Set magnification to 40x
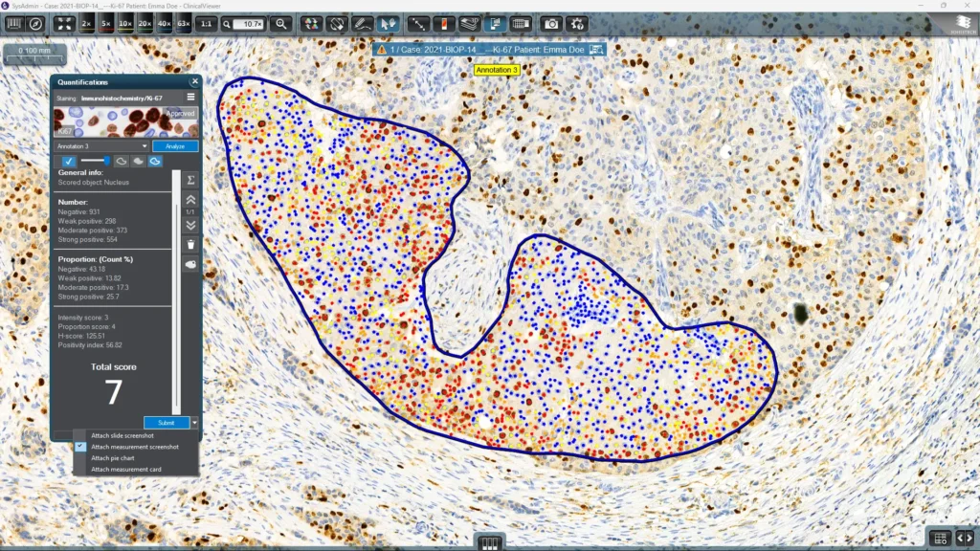Image resolution: width=980 pixels, height=551 pixels. (x=164, y=24)
